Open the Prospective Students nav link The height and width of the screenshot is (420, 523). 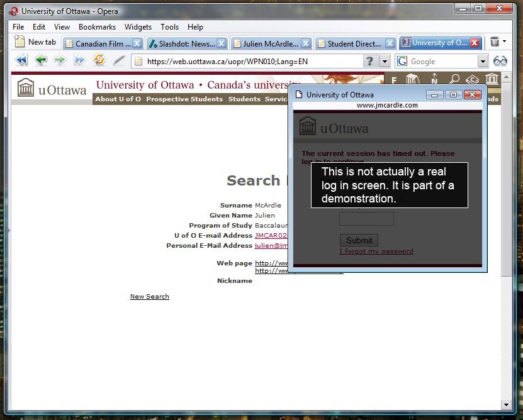[184, 99]
